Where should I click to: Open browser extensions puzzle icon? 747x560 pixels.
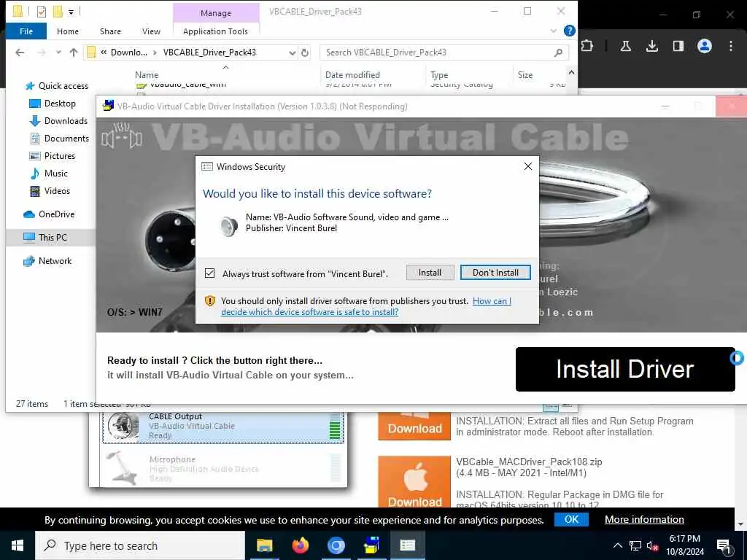coord(587,46)
